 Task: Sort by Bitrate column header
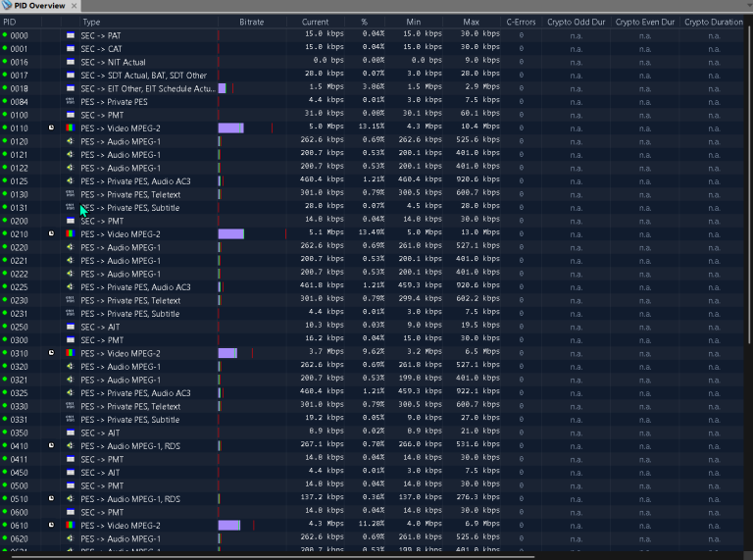252,23
